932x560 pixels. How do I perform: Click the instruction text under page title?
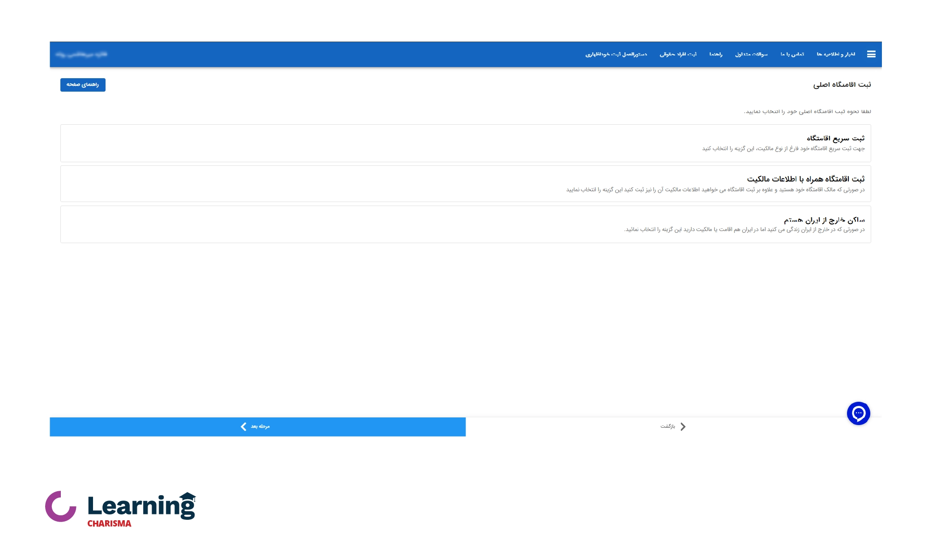[x=807, y=112]
